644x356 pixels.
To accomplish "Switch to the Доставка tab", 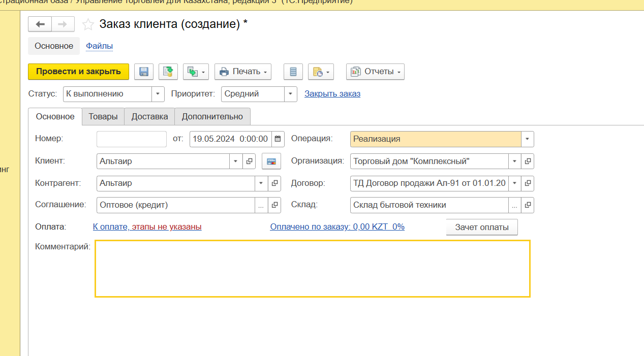I will [149, 116].
